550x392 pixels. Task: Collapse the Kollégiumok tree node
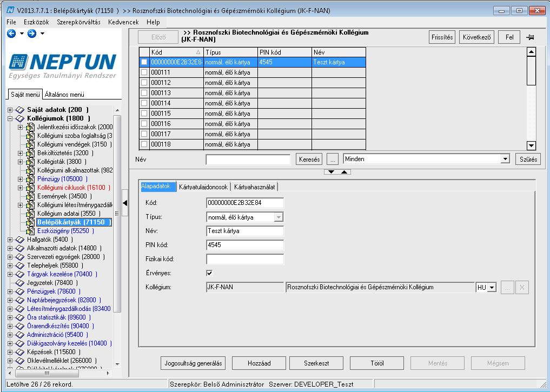10,118
